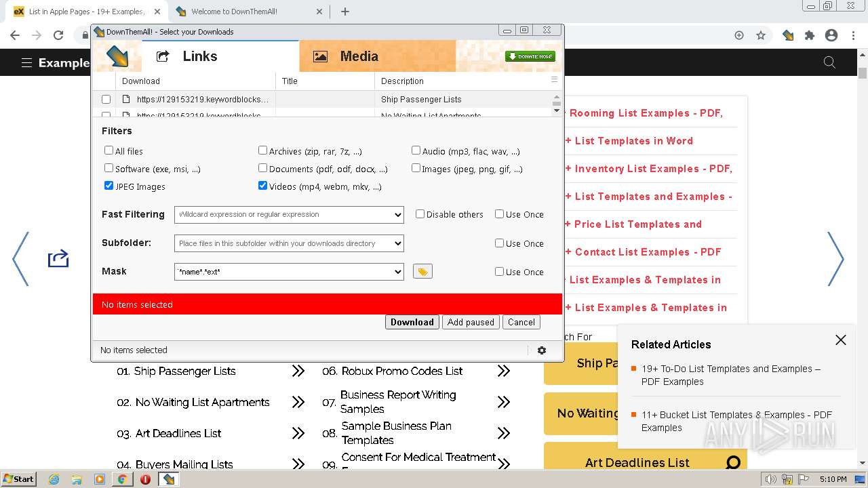Screen dimensions: 868x488
Task: Open the List Templates in Word link
Action: tap(634, 141)
